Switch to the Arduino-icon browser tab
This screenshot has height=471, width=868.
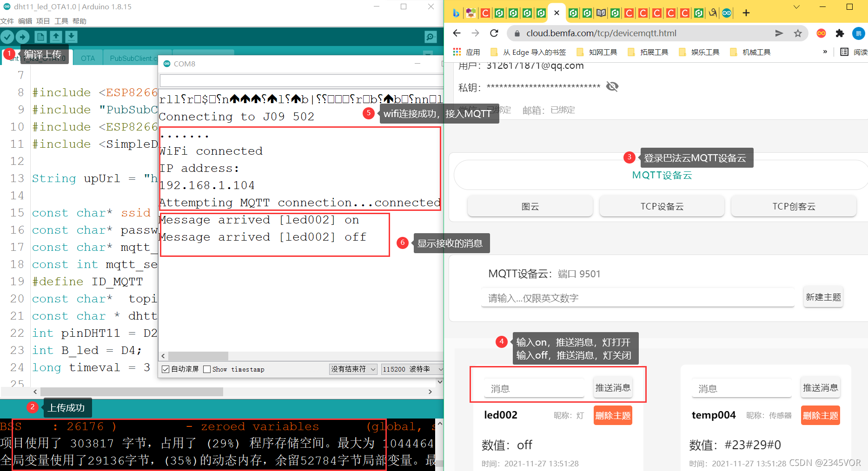pos(727,13)
